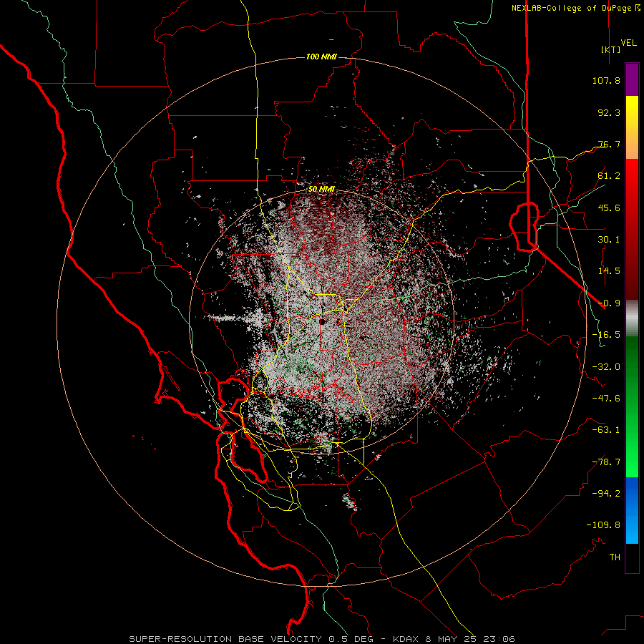Select the -16.5 velocity legend value

click(x=606, y=335)
